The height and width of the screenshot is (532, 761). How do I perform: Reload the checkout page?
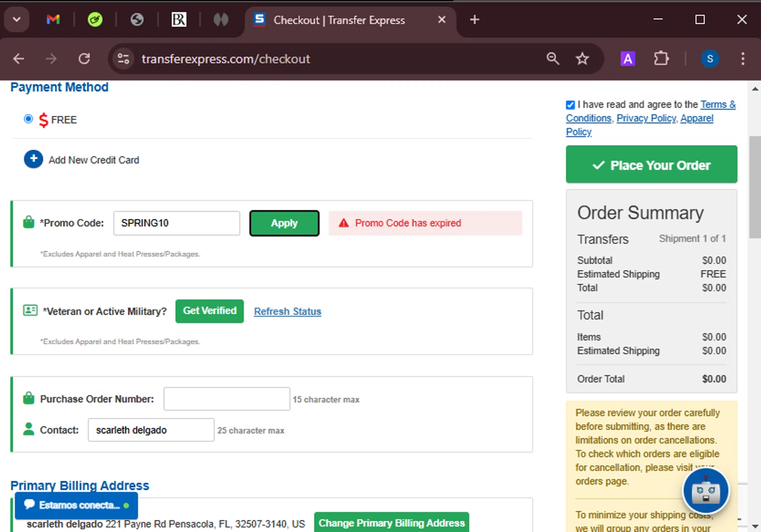click(x=84, y=59)
